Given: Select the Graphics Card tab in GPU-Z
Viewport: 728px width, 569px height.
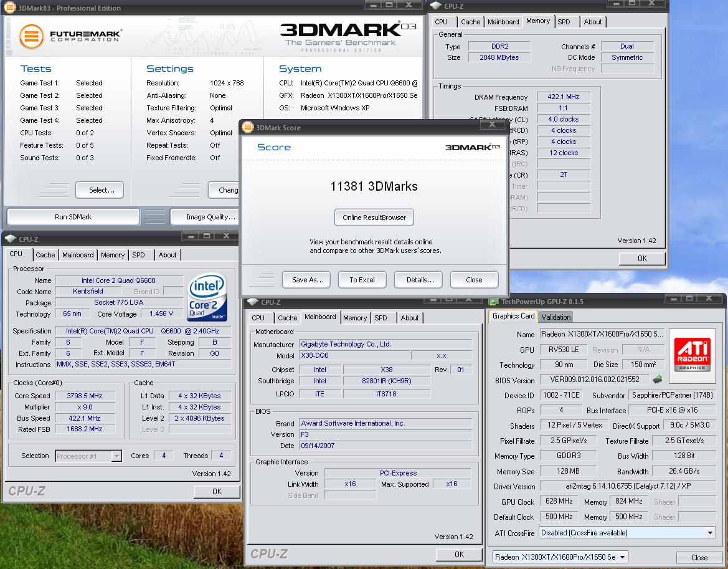Looking at the screenshot, I should (513, 316).
